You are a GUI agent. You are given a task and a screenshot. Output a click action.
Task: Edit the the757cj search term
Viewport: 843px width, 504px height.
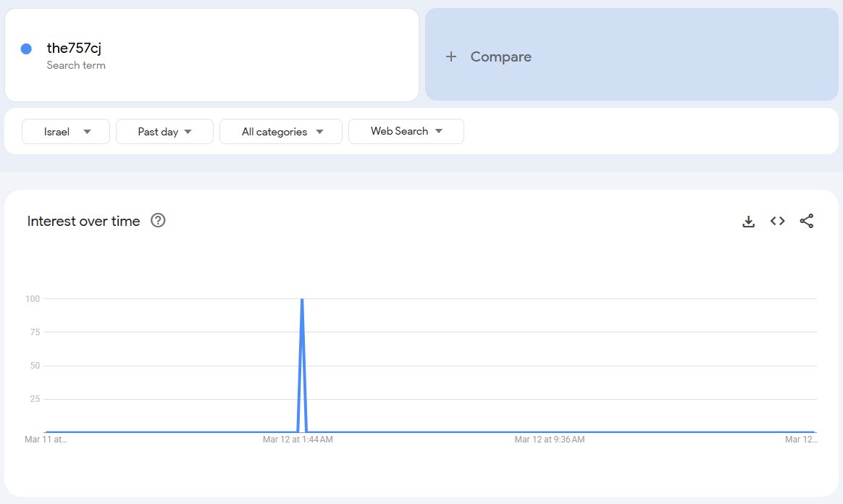coord(211,55)
